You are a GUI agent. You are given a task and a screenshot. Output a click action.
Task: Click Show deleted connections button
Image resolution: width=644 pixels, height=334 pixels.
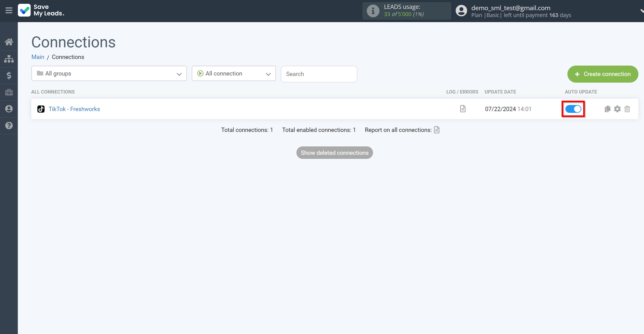click(x=334, y=153)
